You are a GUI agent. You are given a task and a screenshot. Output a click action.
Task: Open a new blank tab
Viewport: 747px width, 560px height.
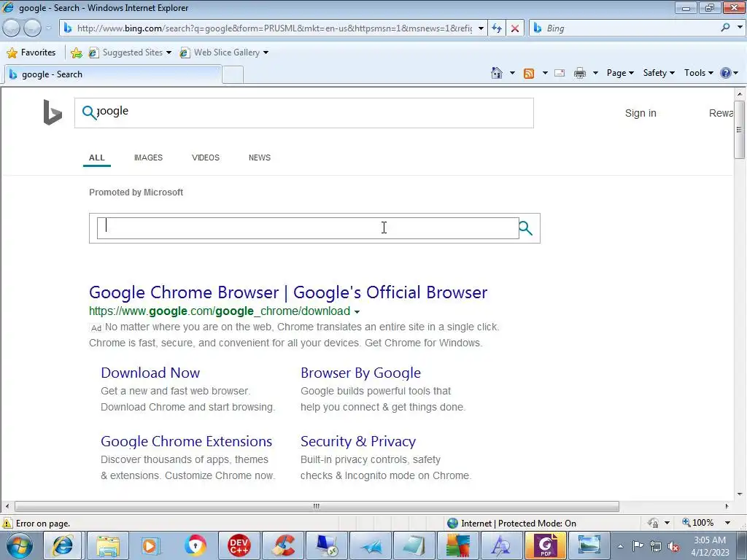(x=233, y=75)
